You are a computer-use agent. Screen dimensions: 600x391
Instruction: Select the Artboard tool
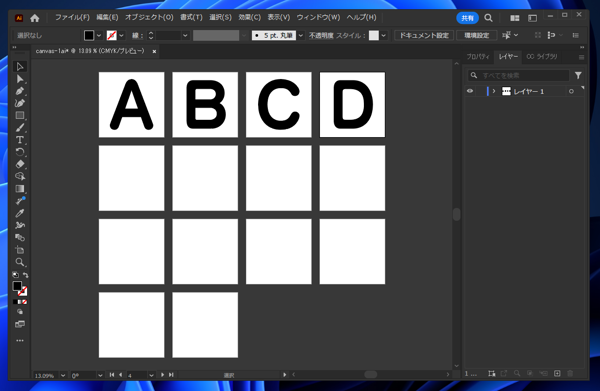tap(20, 250)
